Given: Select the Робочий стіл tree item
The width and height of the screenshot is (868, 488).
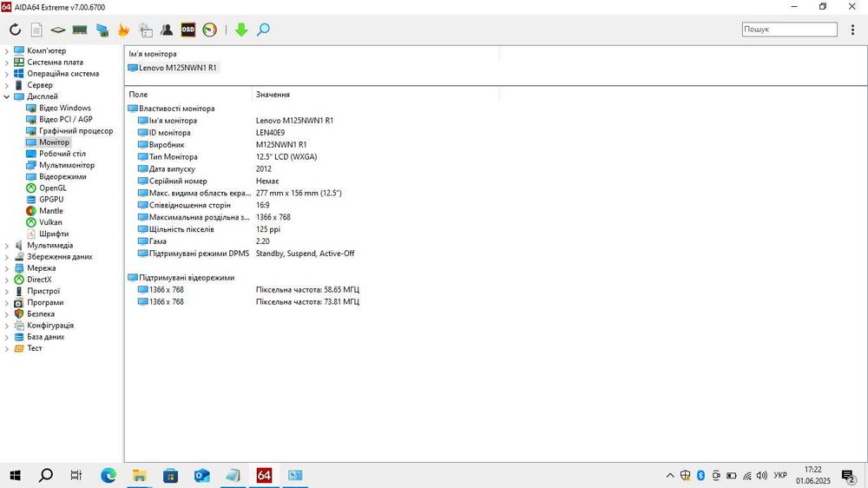Looking at the screenshot, I should point(62,154).
